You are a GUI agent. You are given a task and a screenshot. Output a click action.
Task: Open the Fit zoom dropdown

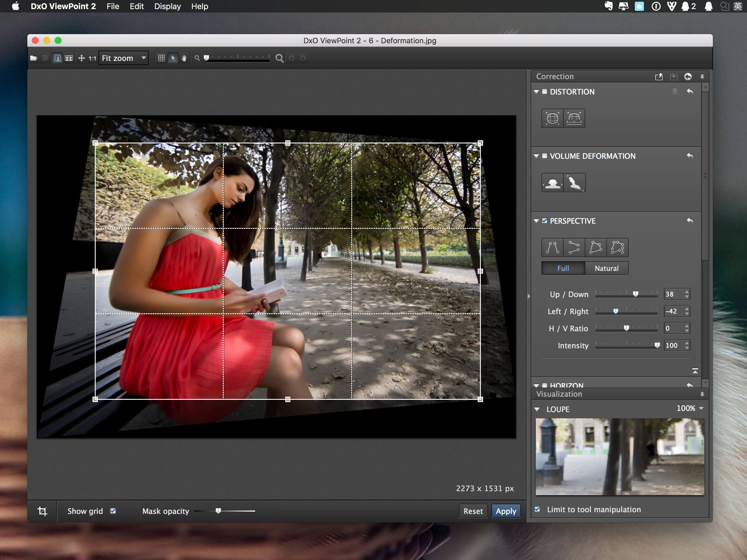click(x=124, y=58)
